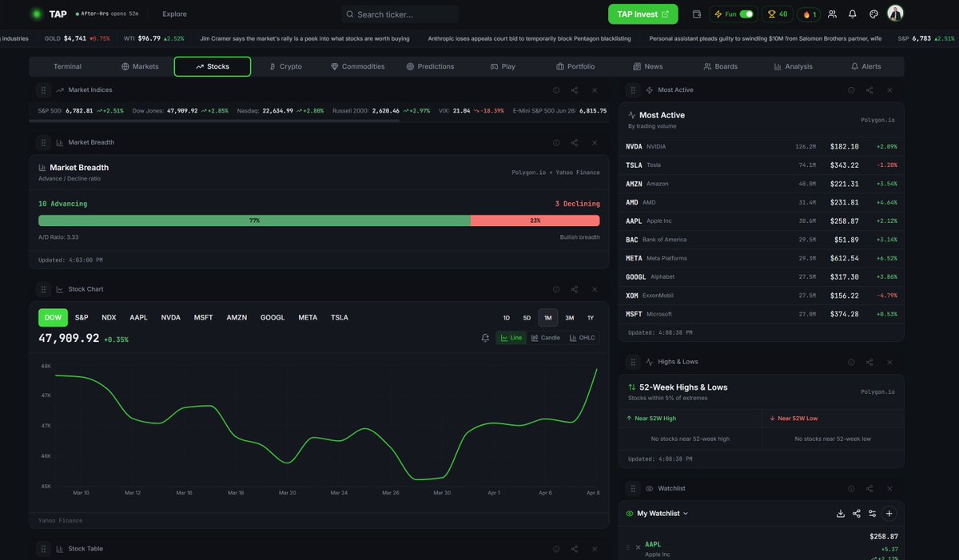Switch to the Portfolio tab
959x560 pixels.
(575, 66)
